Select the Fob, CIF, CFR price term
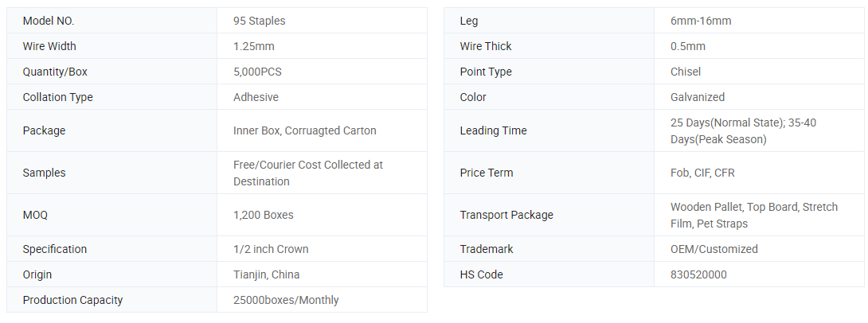 click(x=702, y=173)
